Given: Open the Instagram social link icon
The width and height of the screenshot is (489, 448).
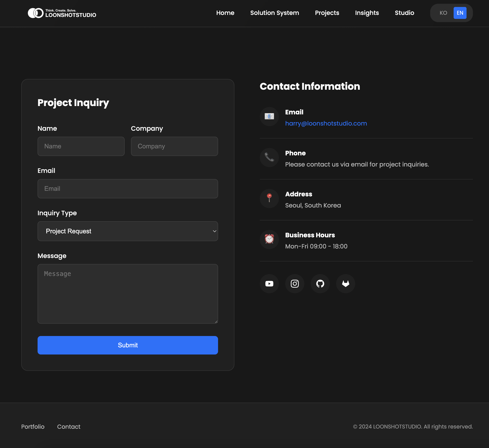Looking at the screenshot, I should pos(295,284).
